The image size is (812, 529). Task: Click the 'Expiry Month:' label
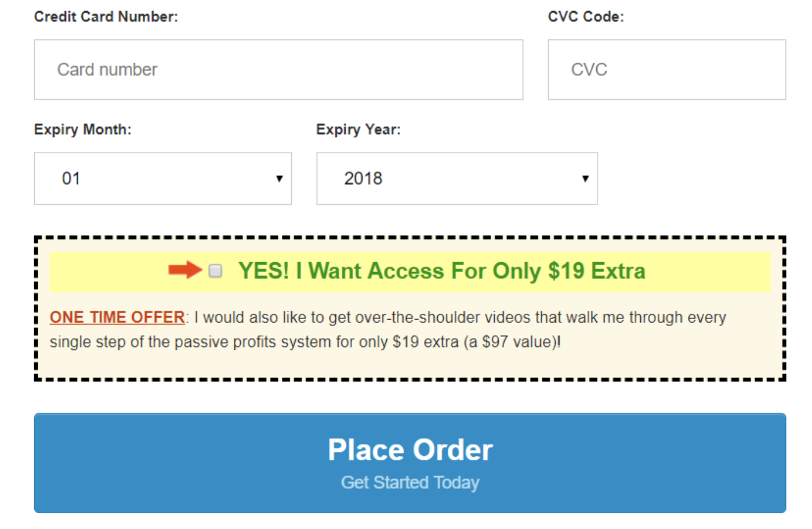[83, 129]
